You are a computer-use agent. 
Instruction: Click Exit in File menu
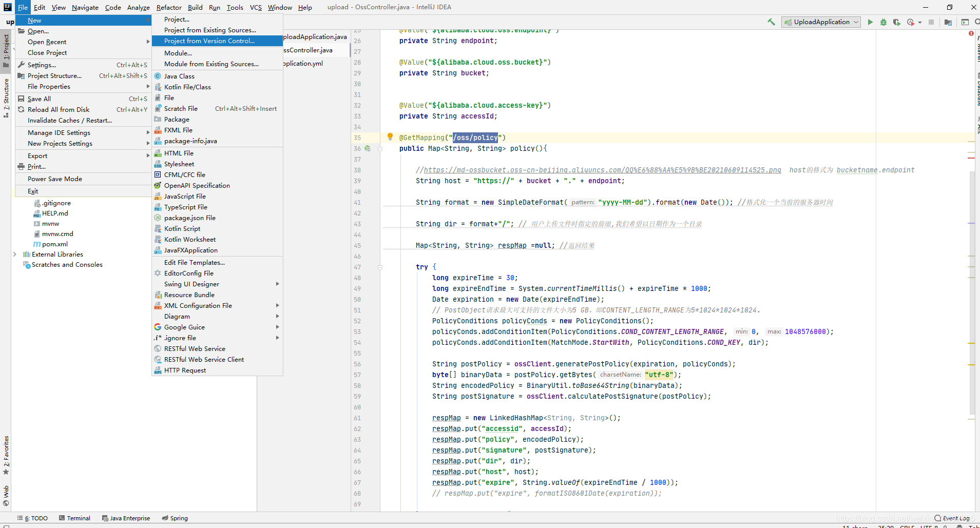(83, 191)
